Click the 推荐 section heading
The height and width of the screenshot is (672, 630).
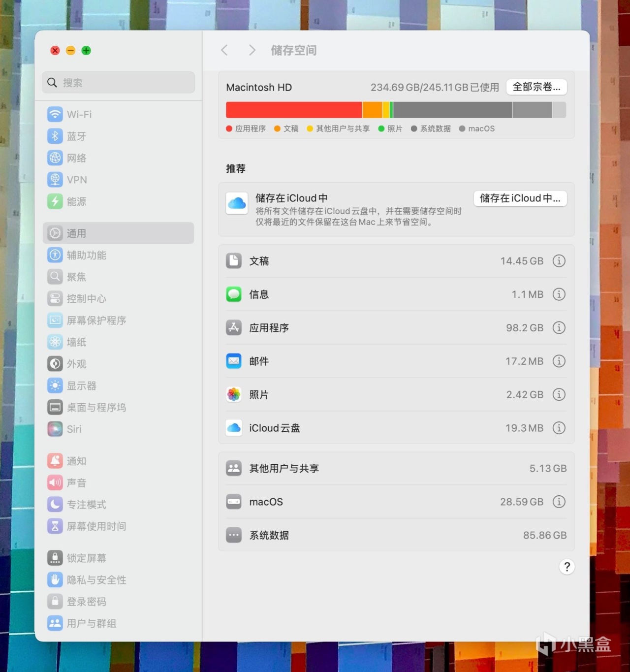(236, 169)
